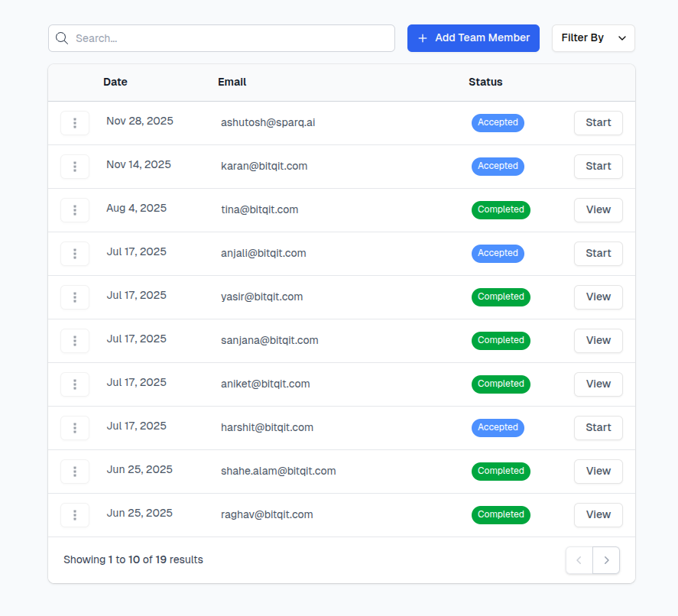Viewport: 678px width, 616px height.
Task: Open actions for anjali@bitqit.com row
Action: (74, 254)
